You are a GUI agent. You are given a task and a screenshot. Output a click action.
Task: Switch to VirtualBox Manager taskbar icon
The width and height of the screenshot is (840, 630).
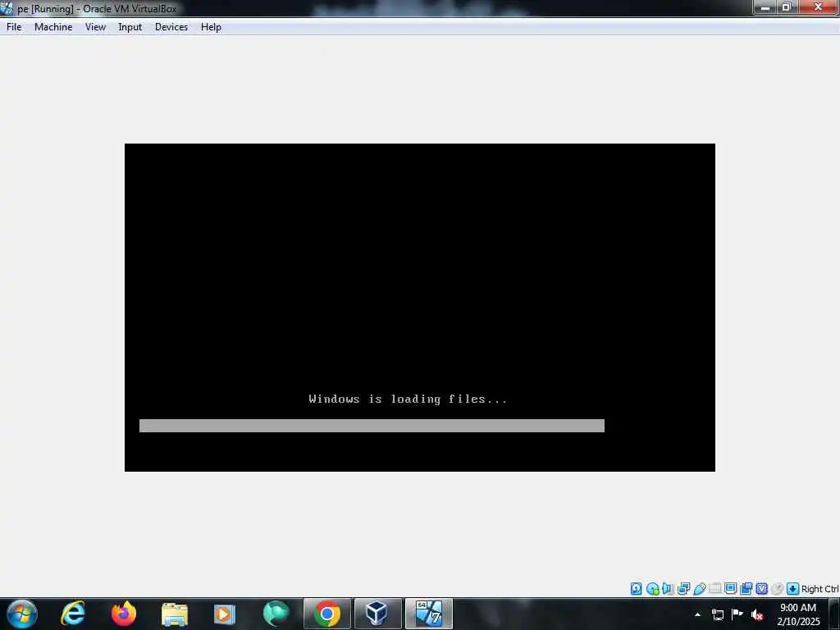tap(377, 614)
